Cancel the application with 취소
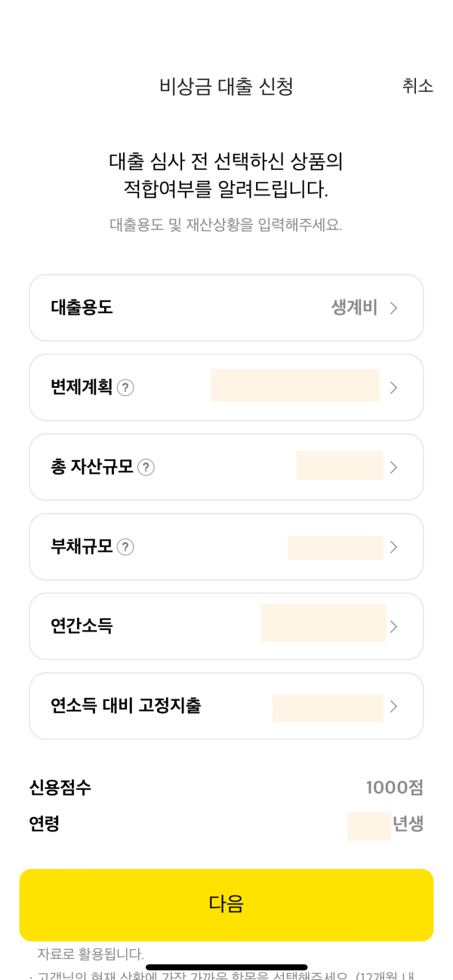The width and height of the screenshot is (453, 980). (x=418, y=86)
